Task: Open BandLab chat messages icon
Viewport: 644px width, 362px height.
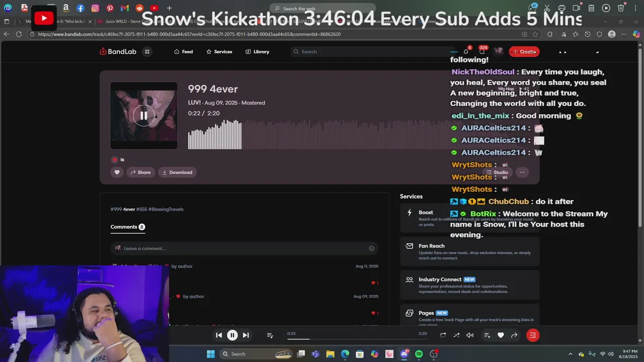Action: coord(482,52)
